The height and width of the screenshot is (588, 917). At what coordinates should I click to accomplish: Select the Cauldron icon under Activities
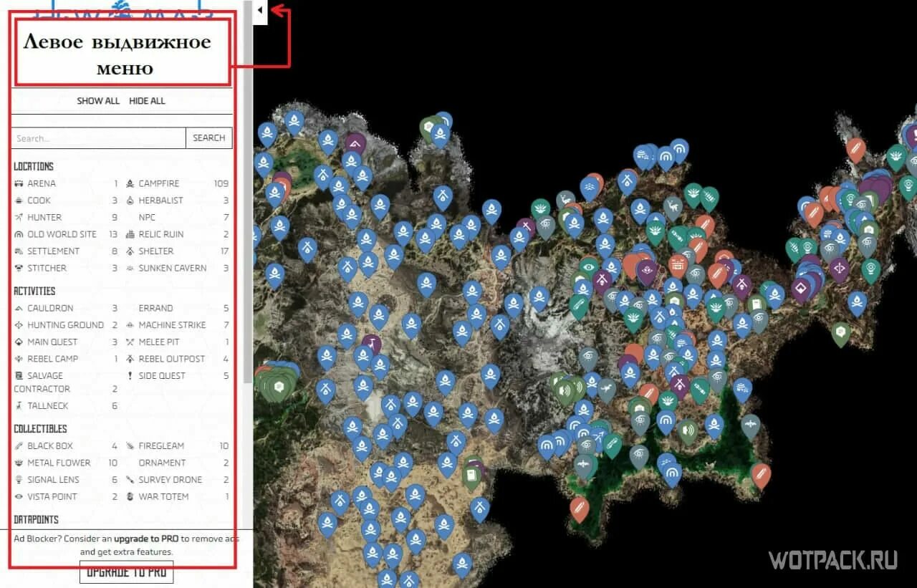[x=19, y=308]
